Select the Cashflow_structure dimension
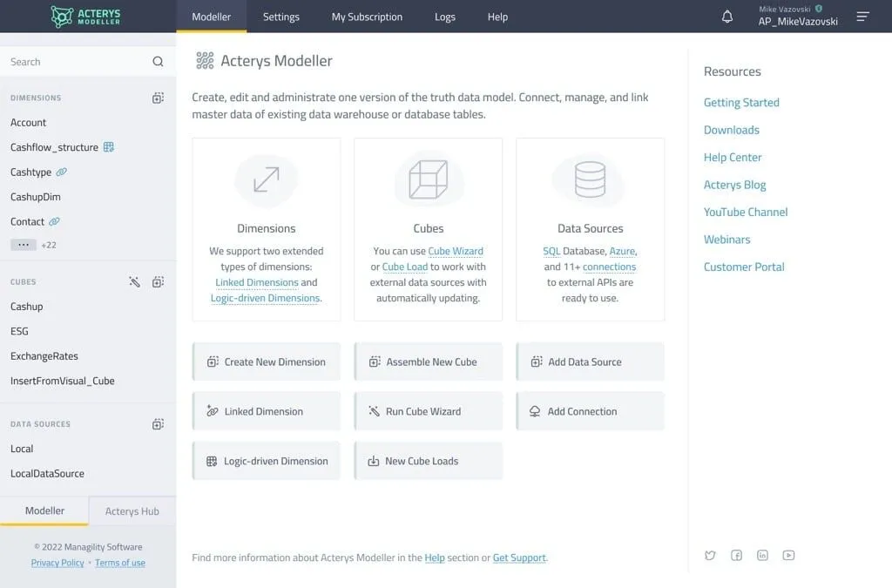 click(x=54, y=147)
